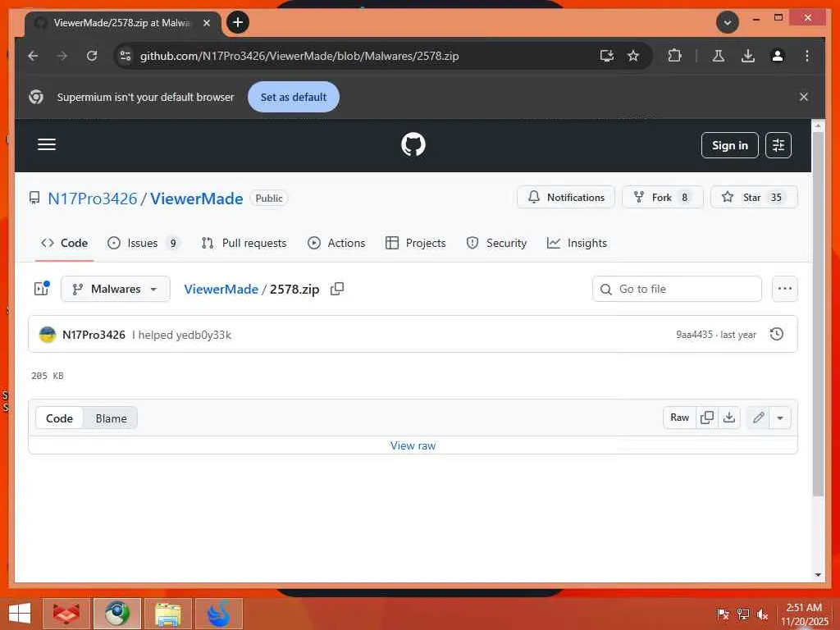Open the Action Center flag icon
The height and width of the screenshot is (630, 840).
[x=723, y=614]
